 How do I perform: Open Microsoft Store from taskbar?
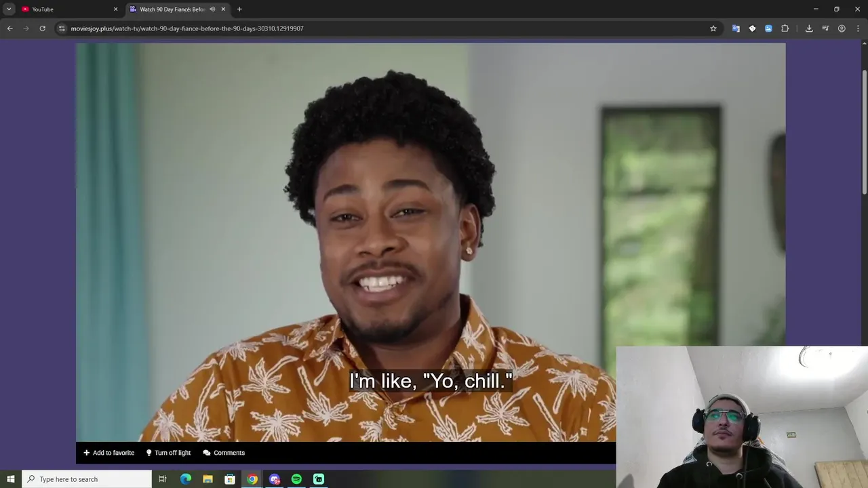pyautogui.click(x=230, y=479)
